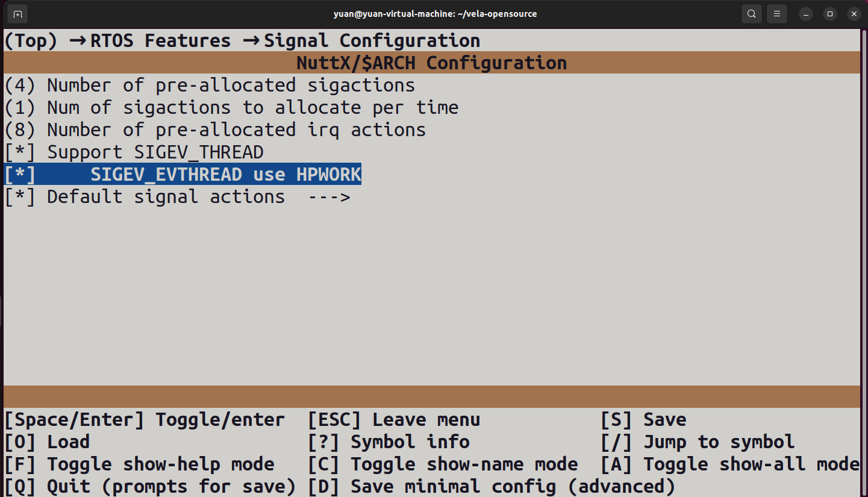
Task: Toggle Default signal actions checkbox
Action: (20, 196)
